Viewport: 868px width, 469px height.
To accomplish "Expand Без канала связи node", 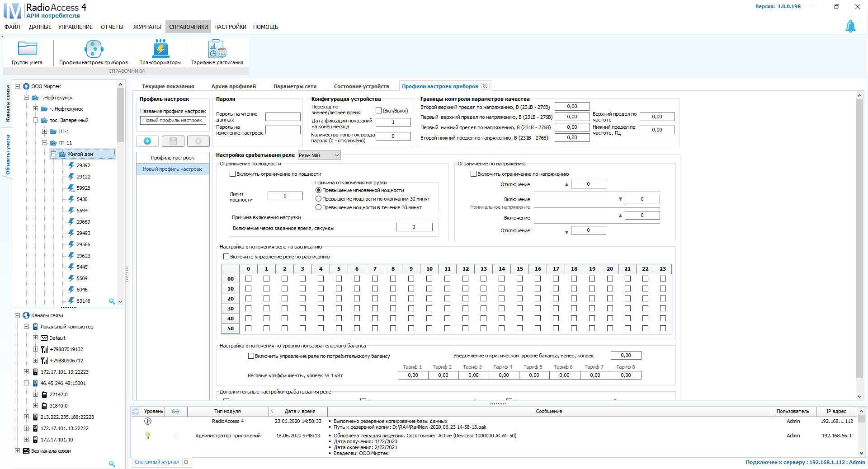I will (x=18, y=451).
